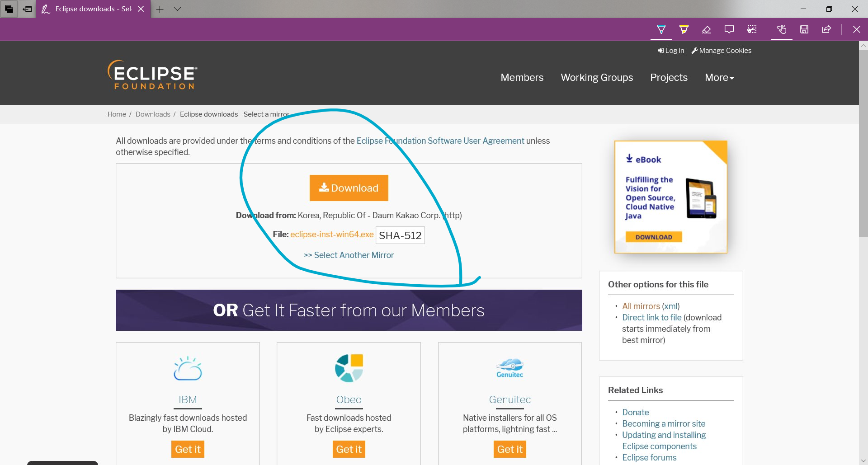Go to Home breadcrumb
The width and height of the screenshot is (868, 465).
coord(117,114)
